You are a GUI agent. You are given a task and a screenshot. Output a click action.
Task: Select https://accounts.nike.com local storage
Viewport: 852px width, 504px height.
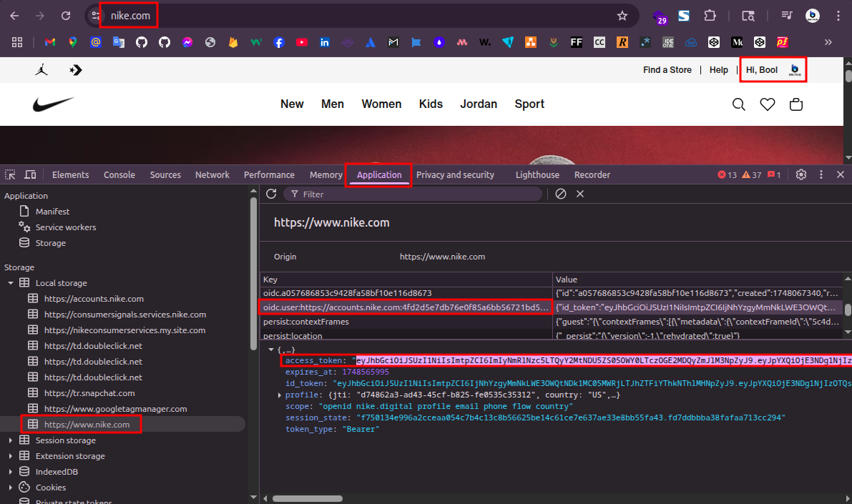coord(94,299)
